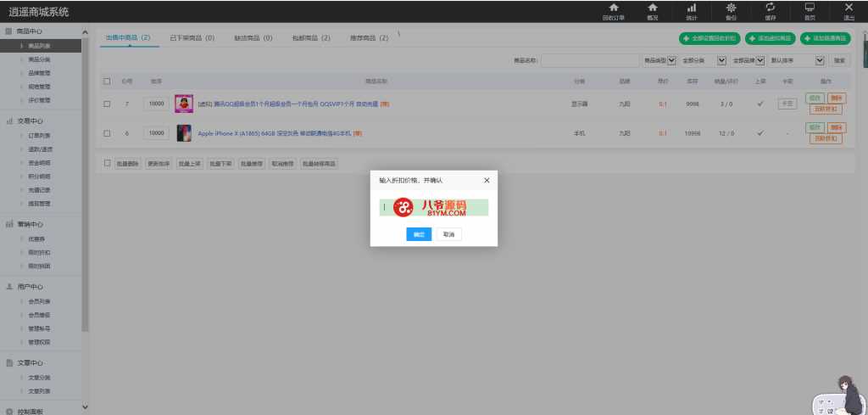Click the iPhone X product thumbnail
Image resolution: width=868 pixels, height=415 pixels.
point(184,133)
